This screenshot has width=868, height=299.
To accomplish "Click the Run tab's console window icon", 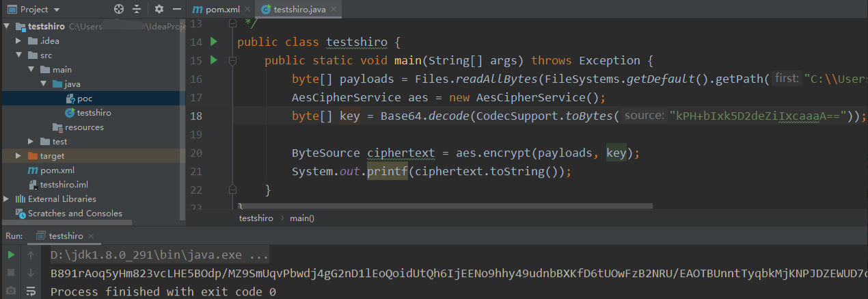I will click(x=40, y=236).
